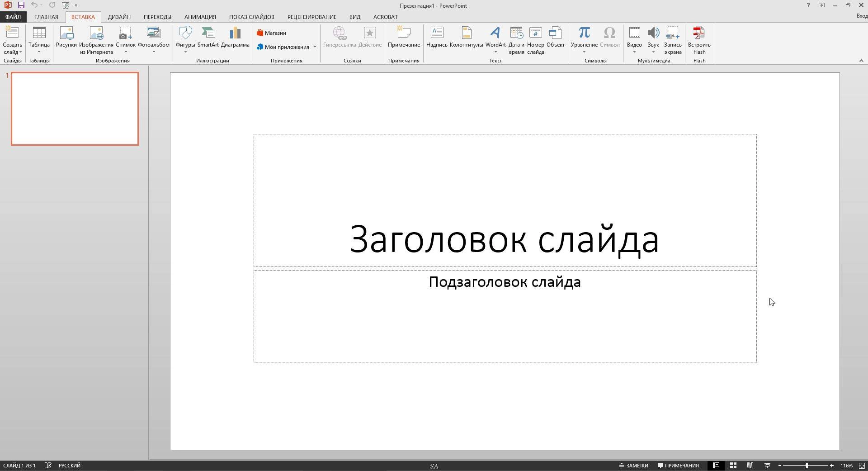Expand the Customize Quick Access Toolbar arrow

76,5
